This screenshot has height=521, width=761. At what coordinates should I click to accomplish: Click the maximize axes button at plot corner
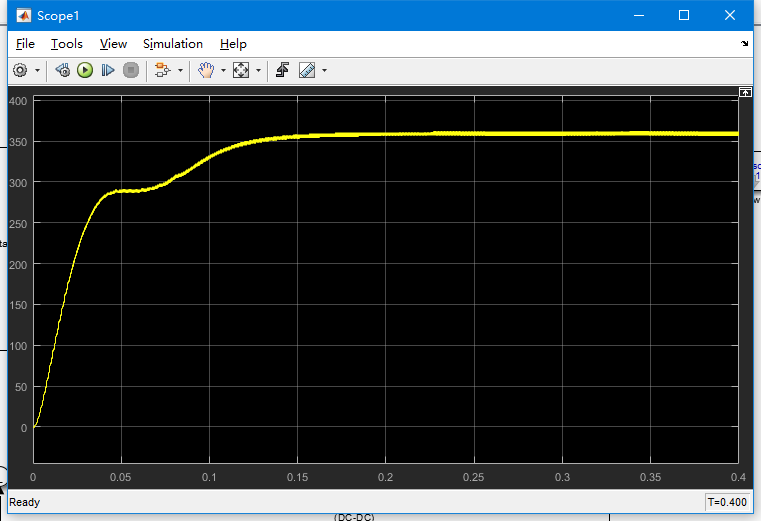[745, 92]
